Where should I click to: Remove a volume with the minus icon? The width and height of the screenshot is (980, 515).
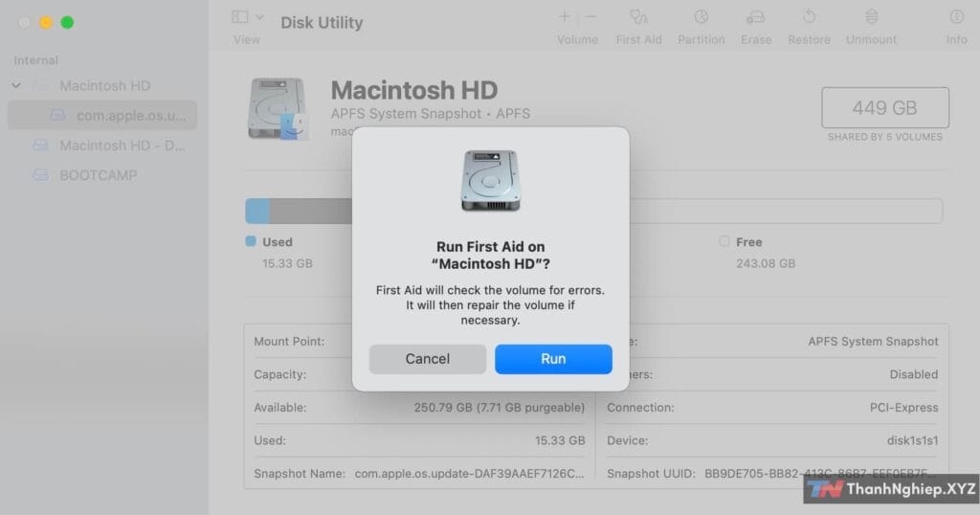coord(590,17)
